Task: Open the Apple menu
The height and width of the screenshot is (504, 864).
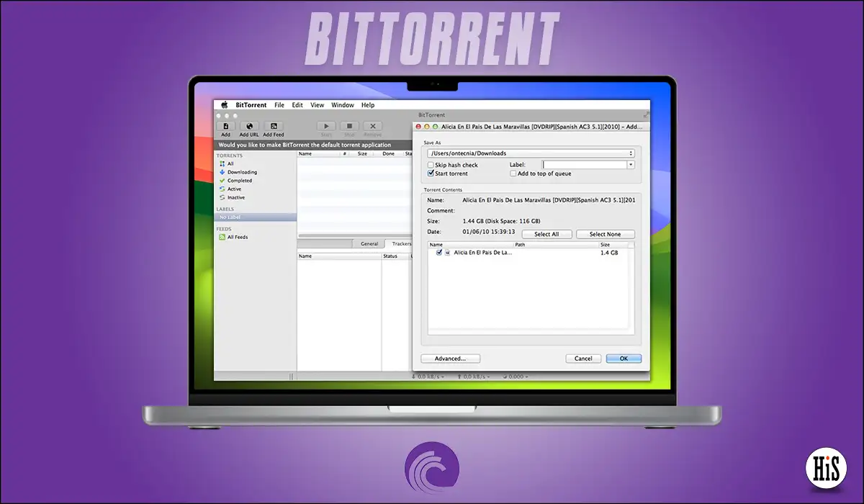Action: point(224,105)
